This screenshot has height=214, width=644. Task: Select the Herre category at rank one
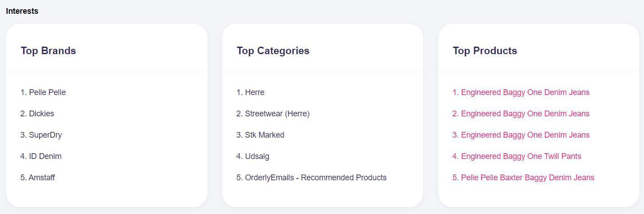254,92
